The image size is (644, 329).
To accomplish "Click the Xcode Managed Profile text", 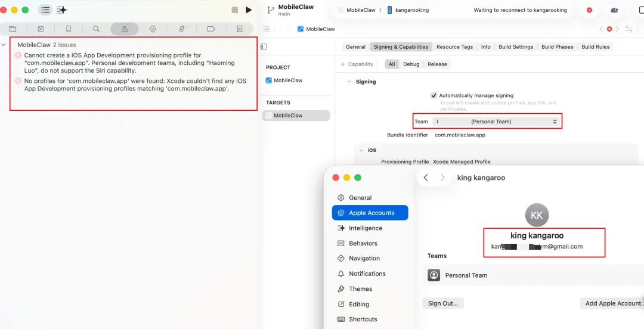I will tap(462, 162).
